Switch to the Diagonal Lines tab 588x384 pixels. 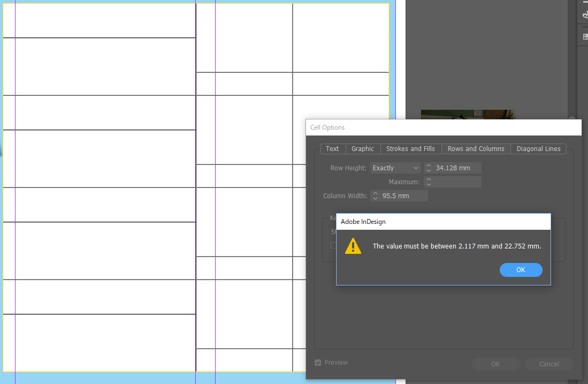(538, 148)
